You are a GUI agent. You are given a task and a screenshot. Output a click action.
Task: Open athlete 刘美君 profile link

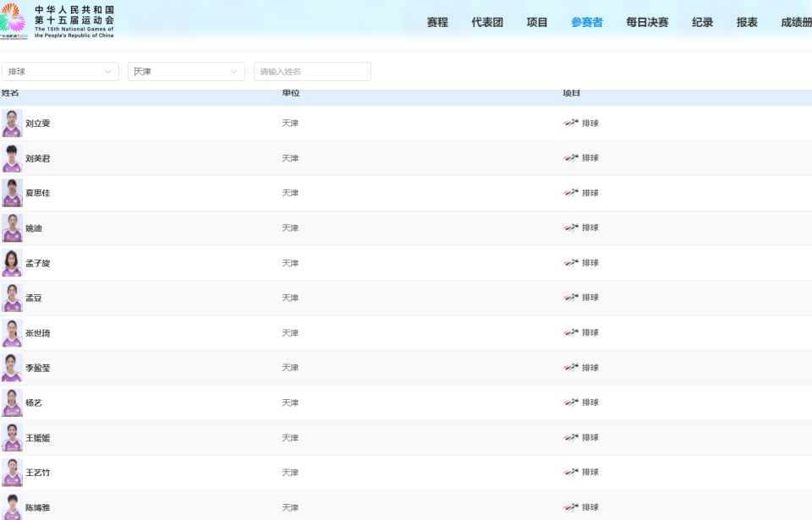[38, 158]
